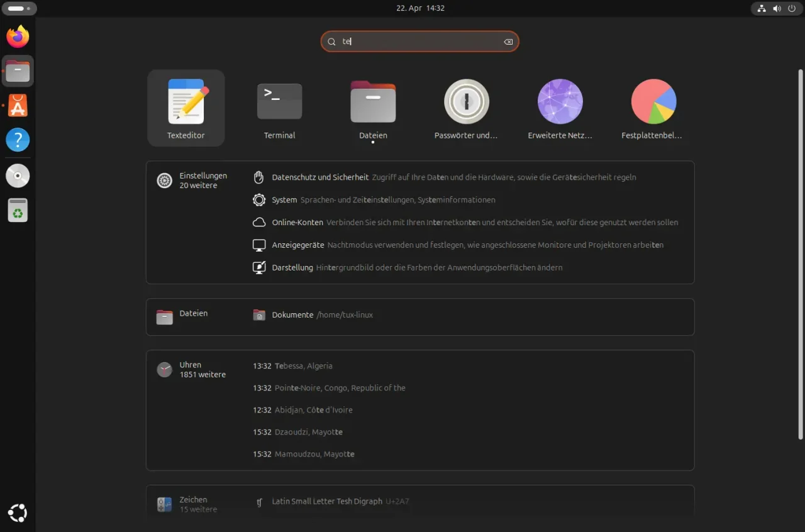Open the Texteditor app
The width and height of the screenshot is (805, 532).
click(x=186, y=108)
